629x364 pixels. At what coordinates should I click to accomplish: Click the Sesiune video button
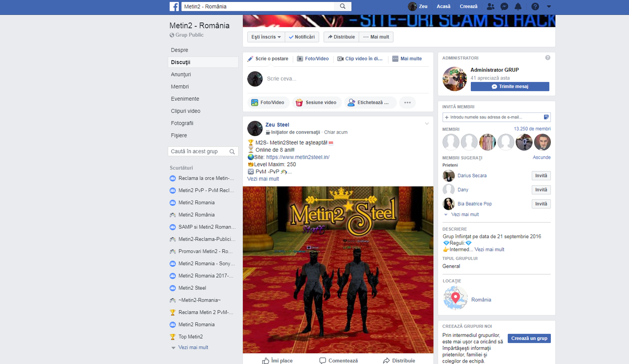316,103
